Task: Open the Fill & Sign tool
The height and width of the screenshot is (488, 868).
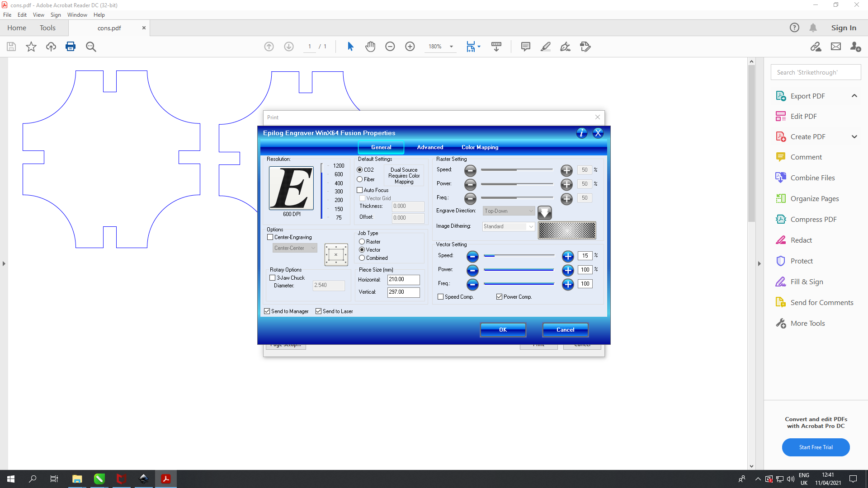Action: point(807,282)
